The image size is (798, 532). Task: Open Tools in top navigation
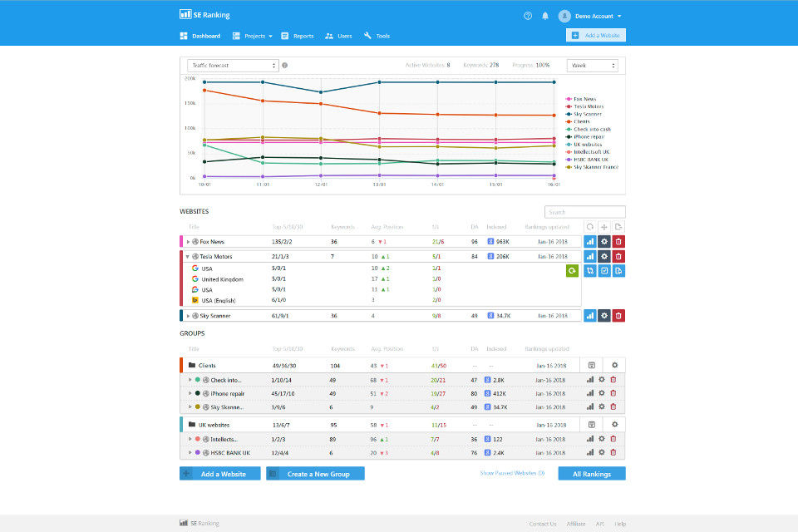pyautogui.click(x=377, y=36)
